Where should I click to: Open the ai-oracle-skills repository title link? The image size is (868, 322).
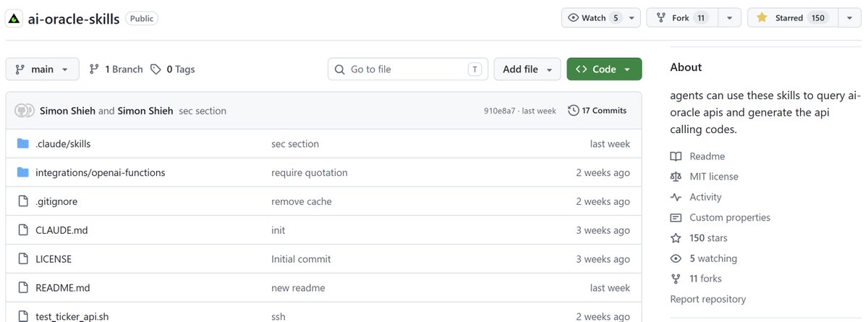(x=74, y=18)
